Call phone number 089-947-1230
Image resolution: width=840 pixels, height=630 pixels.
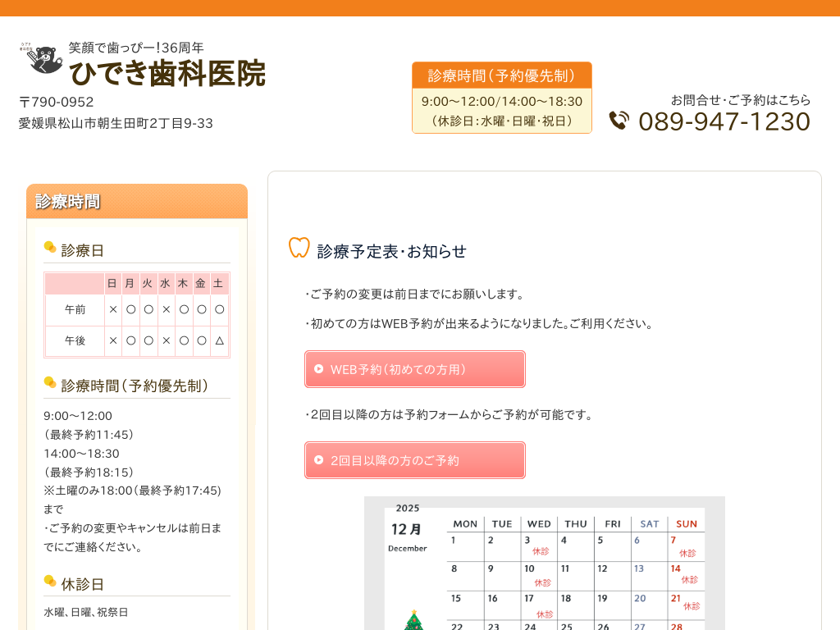click(724, 121)
